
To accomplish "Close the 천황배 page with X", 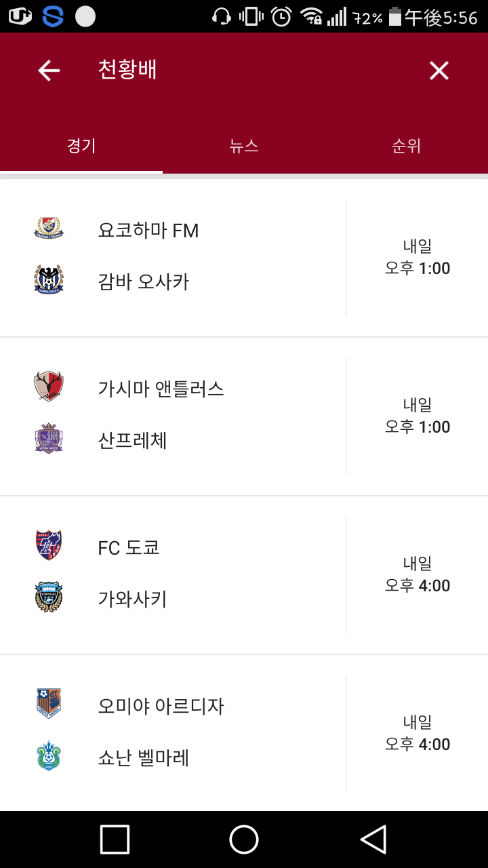I will tap(439, 71).
